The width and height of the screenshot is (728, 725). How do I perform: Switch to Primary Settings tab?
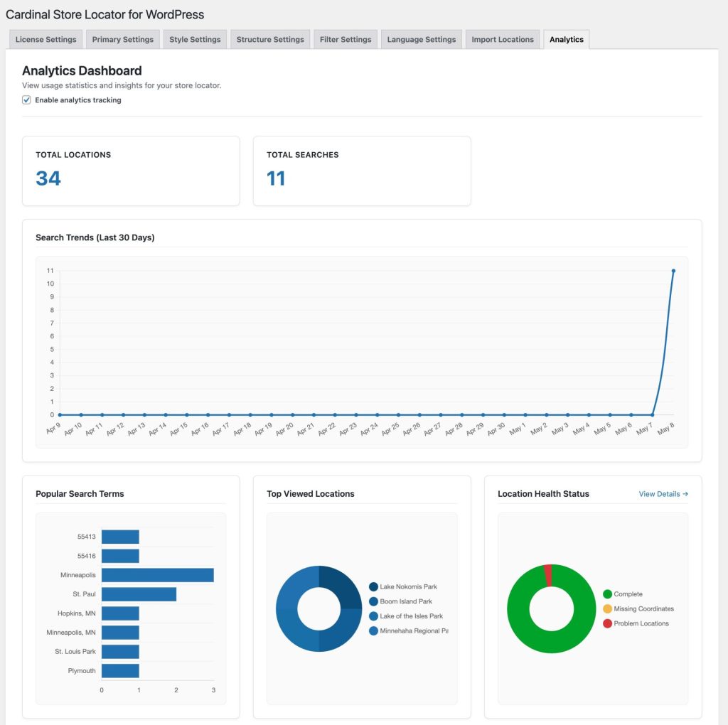tap(122, 40)
